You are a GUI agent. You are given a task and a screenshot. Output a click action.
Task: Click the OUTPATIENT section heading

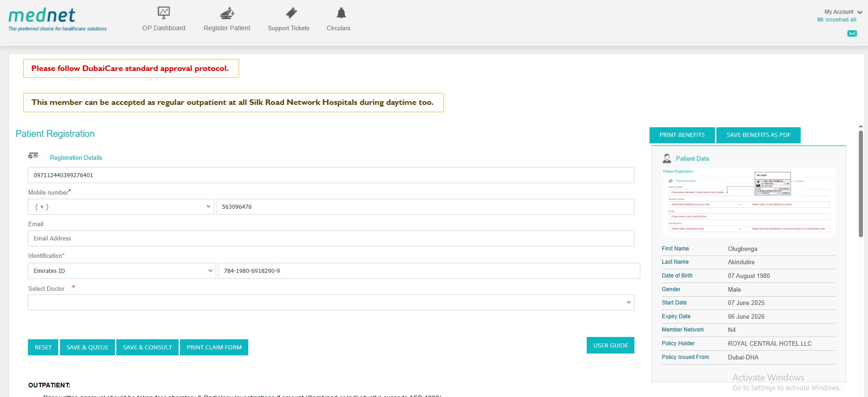click(49, 385)
